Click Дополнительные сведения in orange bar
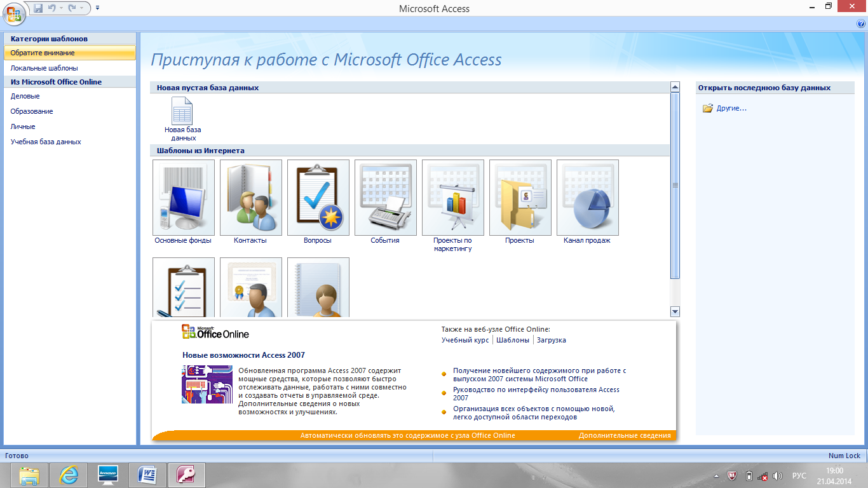The height and width of the screenshot is (488, 868). pyautogui.click(x=625, y=436)
